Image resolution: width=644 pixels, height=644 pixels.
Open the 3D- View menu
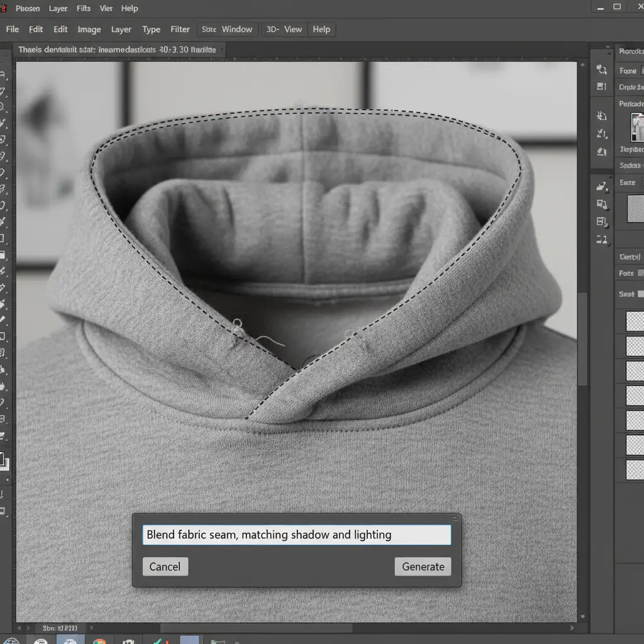coord(284,30)
